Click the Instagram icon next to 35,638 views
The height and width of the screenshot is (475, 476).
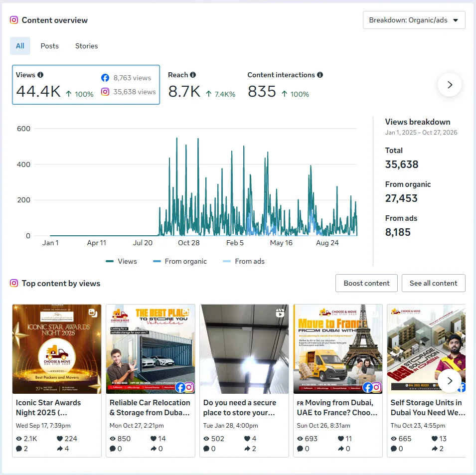click(105, 92)
